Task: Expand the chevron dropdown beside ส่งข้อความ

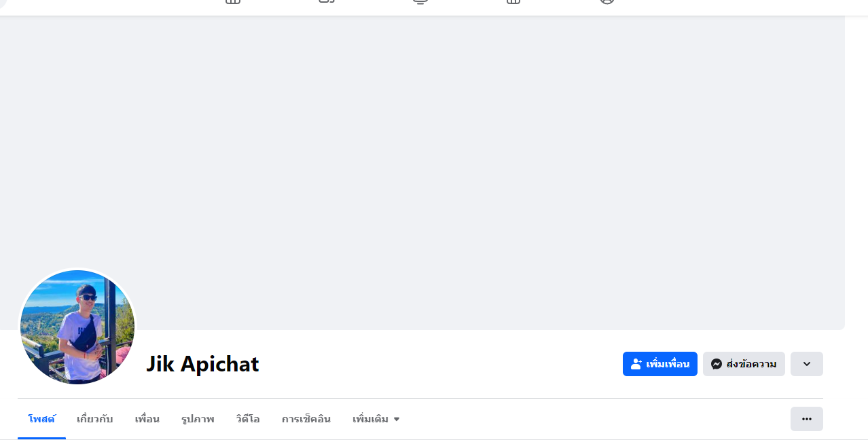Action: [x=807, y=364]
